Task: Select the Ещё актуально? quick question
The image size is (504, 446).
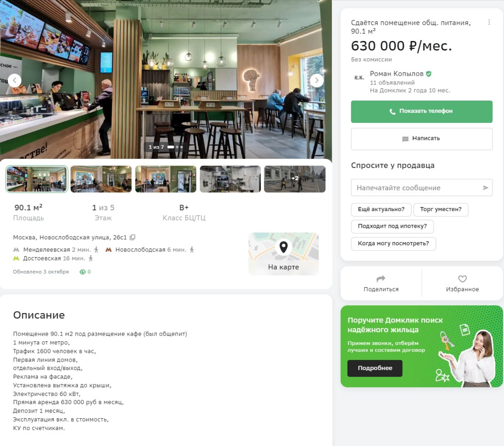Action: pos(381,210)
